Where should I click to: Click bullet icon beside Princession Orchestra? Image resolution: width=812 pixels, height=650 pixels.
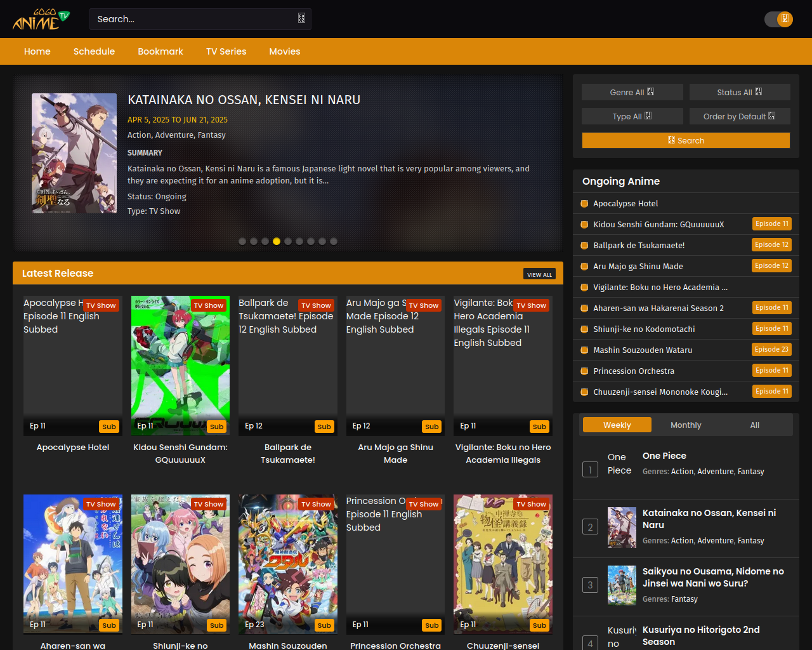[x=584, y=371]
